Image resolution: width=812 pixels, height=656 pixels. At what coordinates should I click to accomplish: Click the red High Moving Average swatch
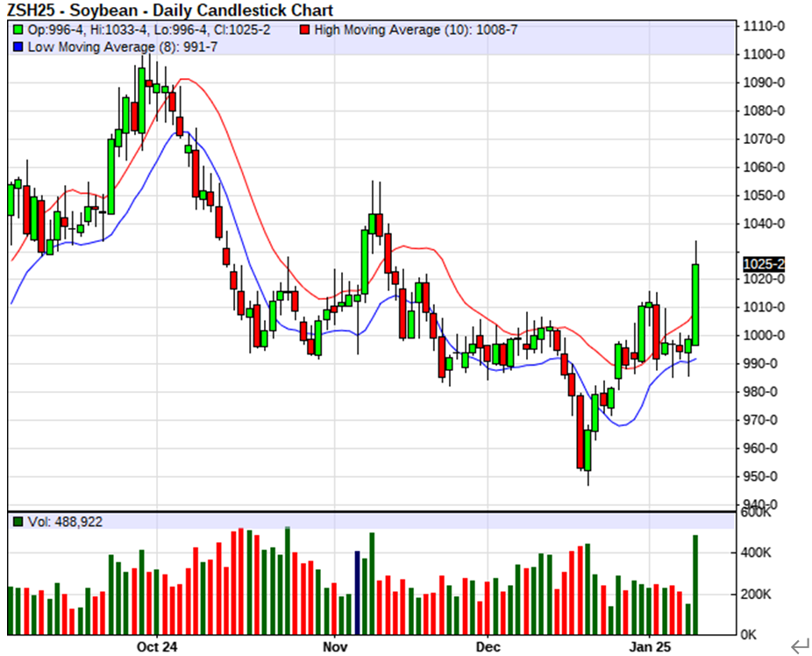point(304,30)
